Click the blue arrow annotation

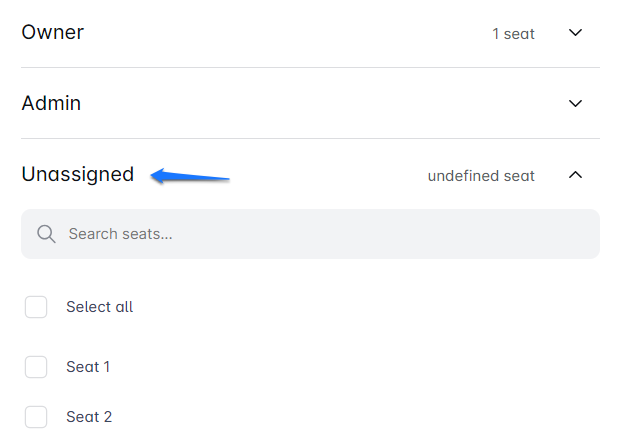pyautogui.click(x=190, y=177)
